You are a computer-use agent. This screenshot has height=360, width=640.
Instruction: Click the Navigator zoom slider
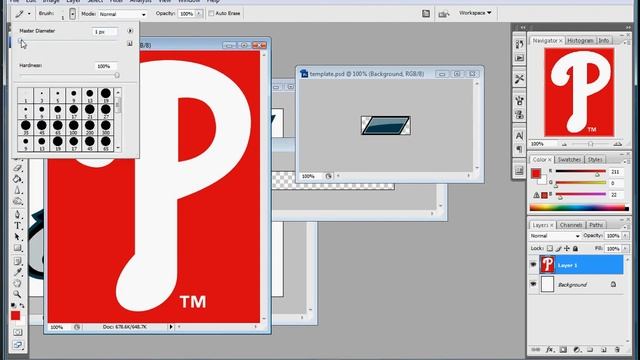[x=590, y=144]
